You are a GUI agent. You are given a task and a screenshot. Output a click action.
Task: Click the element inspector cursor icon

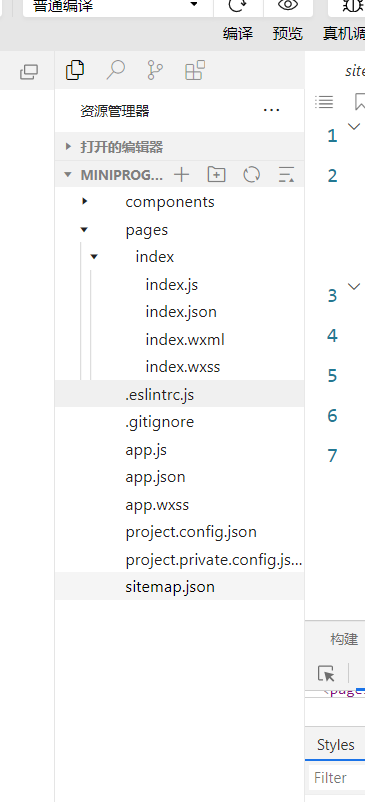[326, 673]
